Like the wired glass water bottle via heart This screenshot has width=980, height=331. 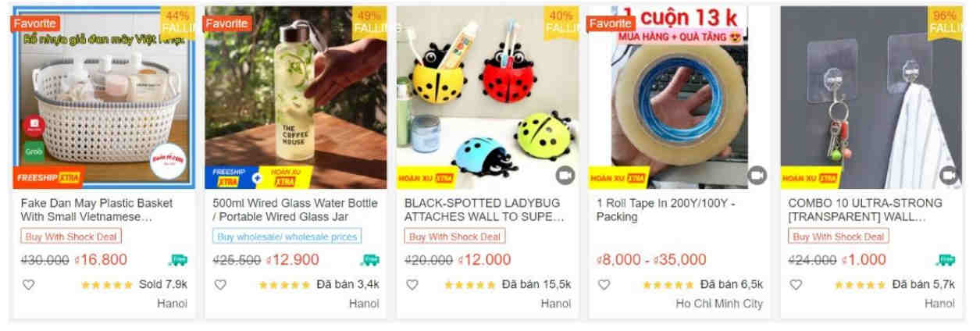pos(220,285)
